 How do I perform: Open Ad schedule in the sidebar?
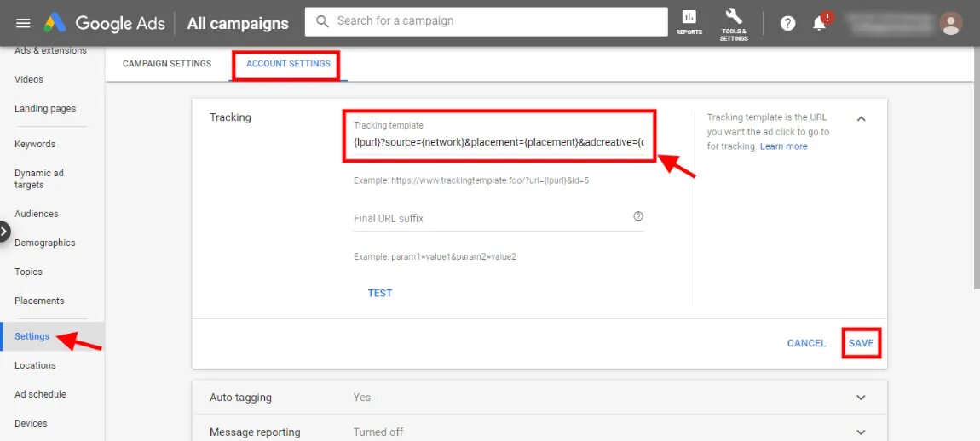(40, 394)
